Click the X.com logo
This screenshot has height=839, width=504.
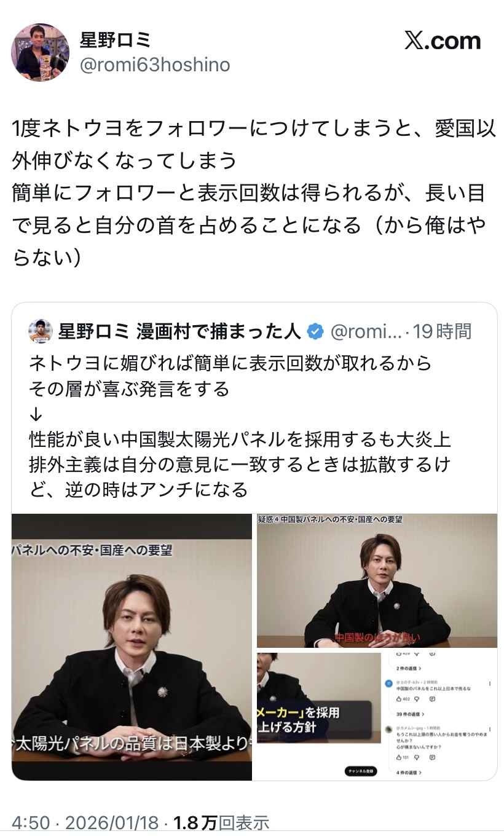pos(443,41)
